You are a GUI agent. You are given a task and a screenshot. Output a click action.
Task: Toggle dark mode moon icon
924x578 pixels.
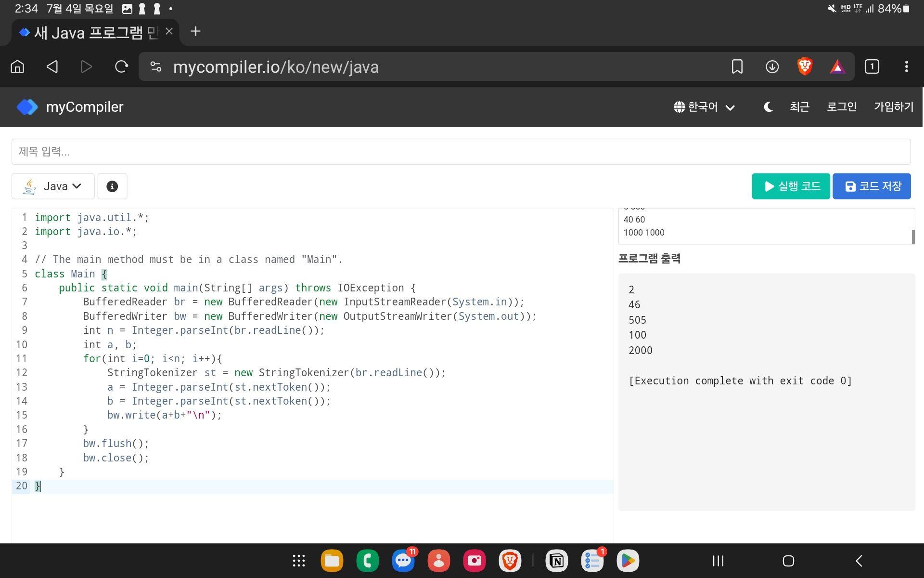[768, 107]
